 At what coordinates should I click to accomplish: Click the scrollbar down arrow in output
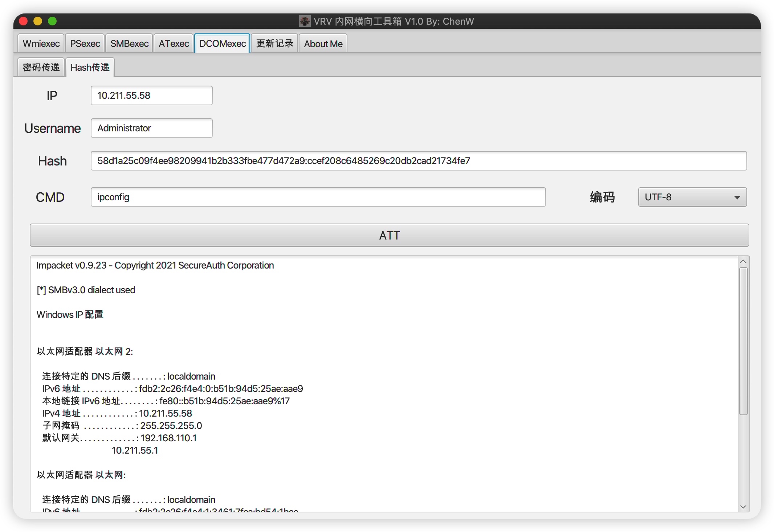tap(743, 507)
